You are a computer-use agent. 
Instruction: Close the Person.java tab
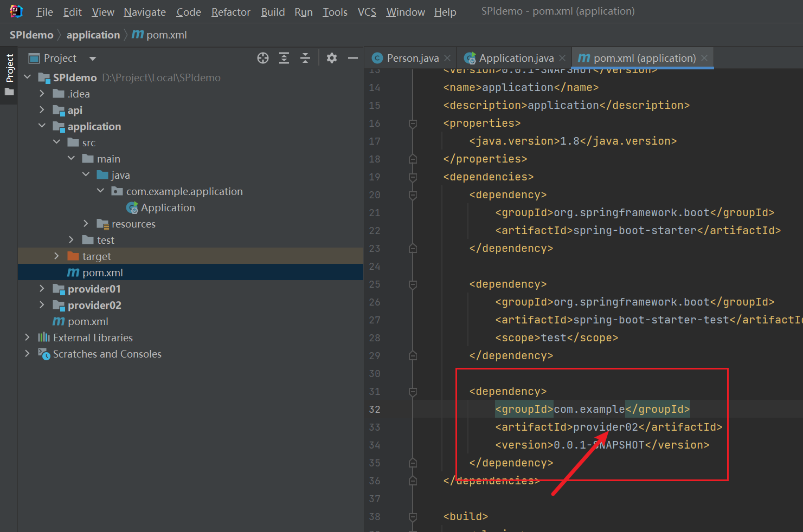(x=447, y=58)
